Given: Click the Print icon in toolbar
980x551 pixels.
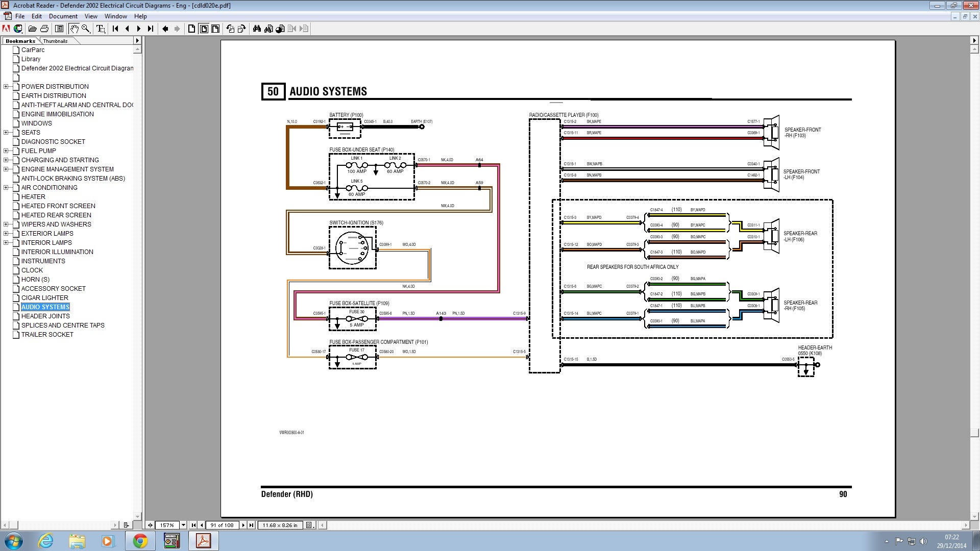Looking at the screenshot, I should tap(44, 29).
